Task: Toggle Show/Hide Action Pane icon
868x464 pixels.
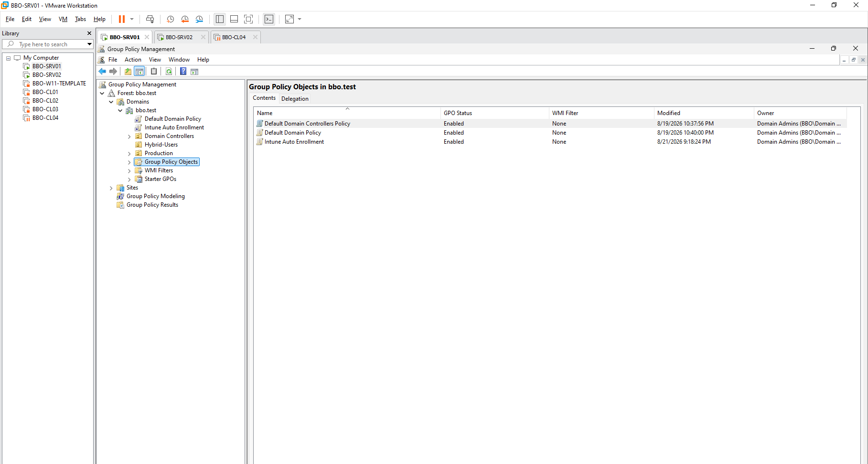Action: (x=194, y=72)
